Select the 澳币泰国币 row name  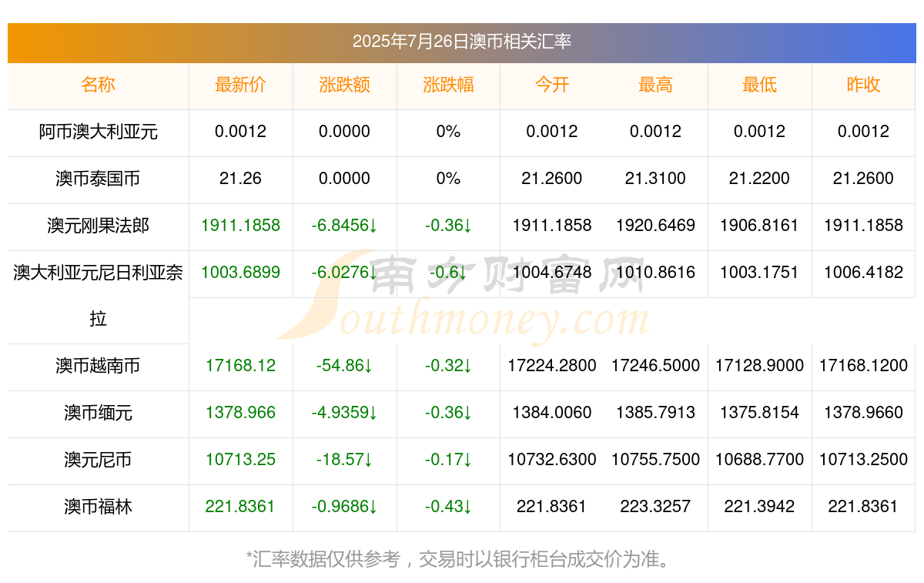(x=98, y=179)
